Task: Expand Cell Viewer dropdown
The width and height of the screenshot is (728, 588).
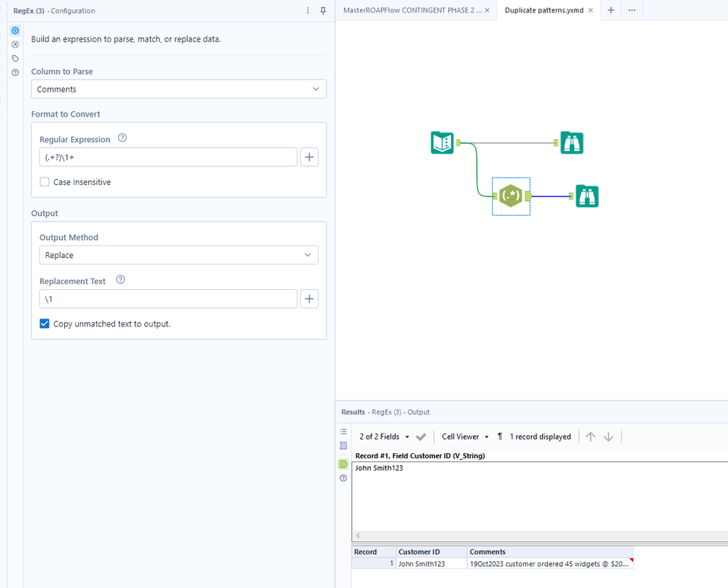Action: [465, 436]
